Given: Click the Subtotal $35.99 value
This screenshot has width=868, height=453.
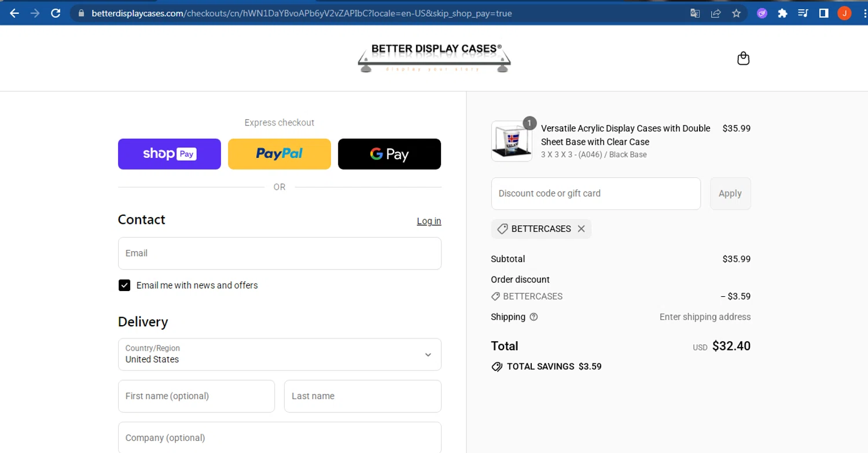Looking at the screenshot, I should [737, 259].
